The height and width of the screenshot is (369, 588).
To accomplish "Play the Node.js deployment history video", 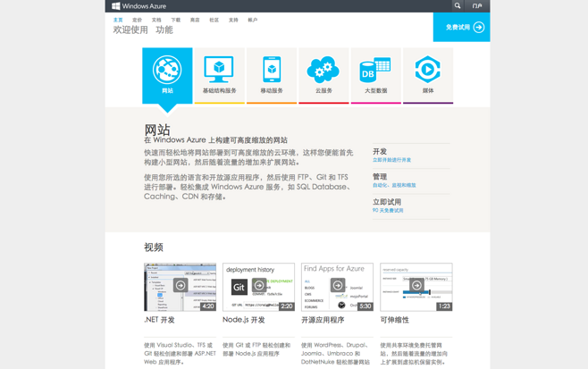I will (258, 286).
